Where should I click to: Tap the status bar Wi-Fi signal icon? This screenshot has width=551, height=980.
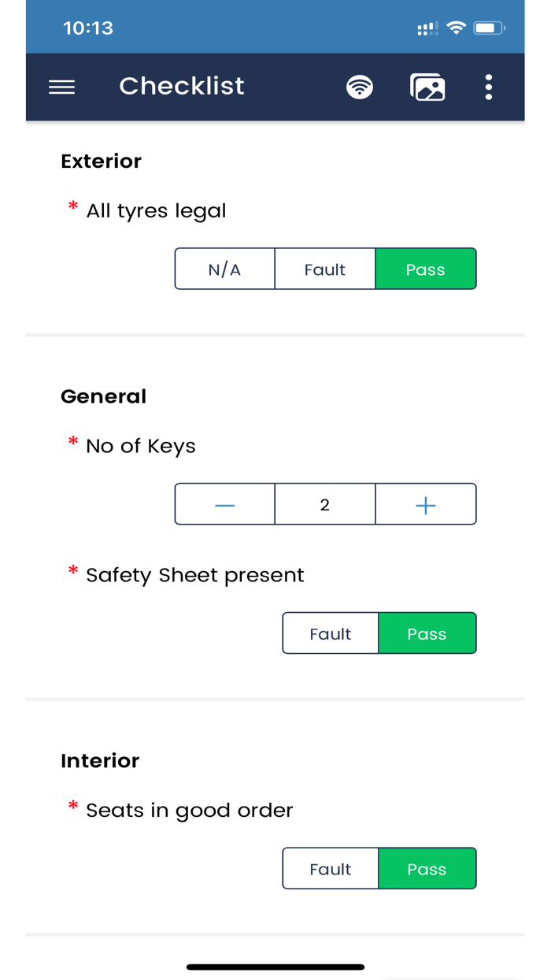click(x=456, y=28)
